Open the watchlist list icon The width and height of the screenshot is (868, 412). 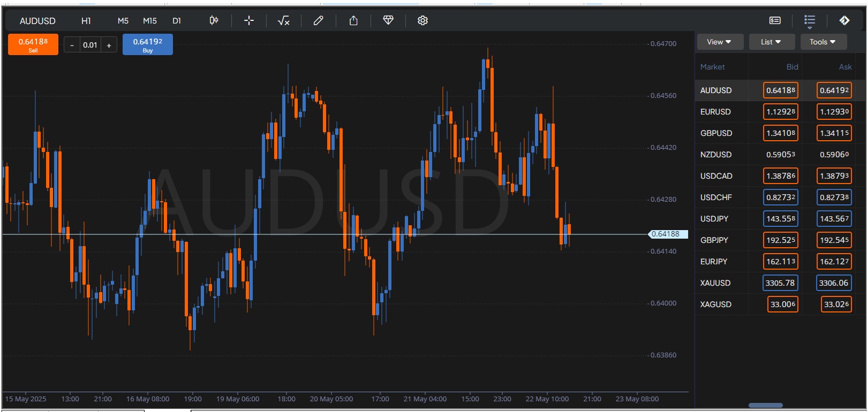810,21
